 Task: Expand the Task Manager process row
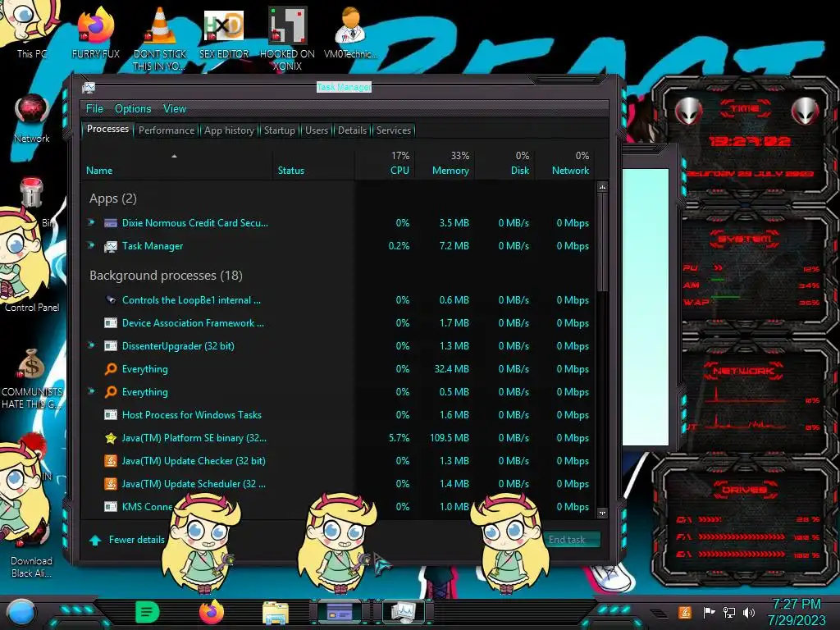(x=92, y=245)
